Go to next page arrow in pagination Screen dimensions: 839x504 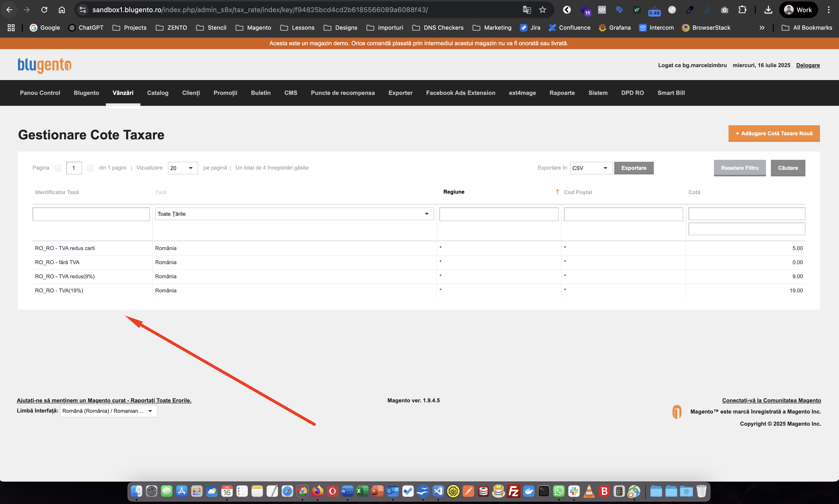90,168
